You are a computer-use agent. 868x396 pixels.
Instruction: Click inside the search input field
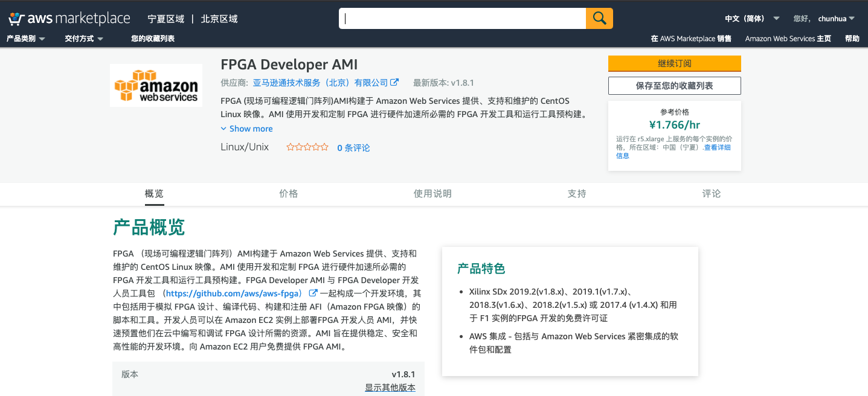coord(462,18)
